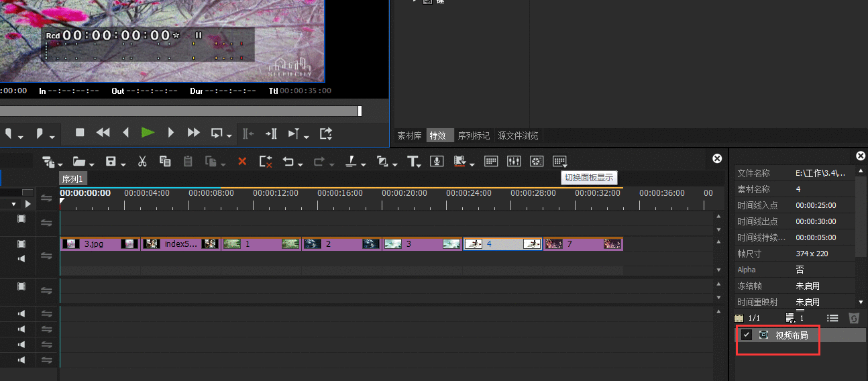
Task: Open the voice-over microphone tool
Action: pyautogui.click(x=437, y=161)
